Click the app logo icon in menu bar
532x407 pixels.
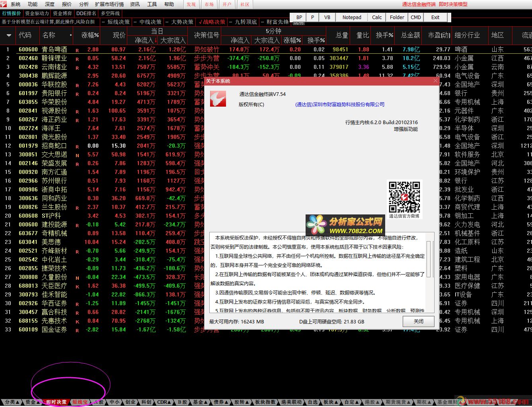click(4, 4)
